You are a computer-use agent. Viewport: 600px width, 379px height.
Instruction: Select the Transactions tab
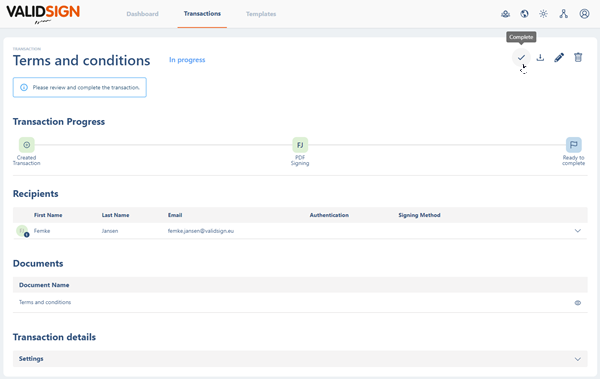click(x=202, y=14)
